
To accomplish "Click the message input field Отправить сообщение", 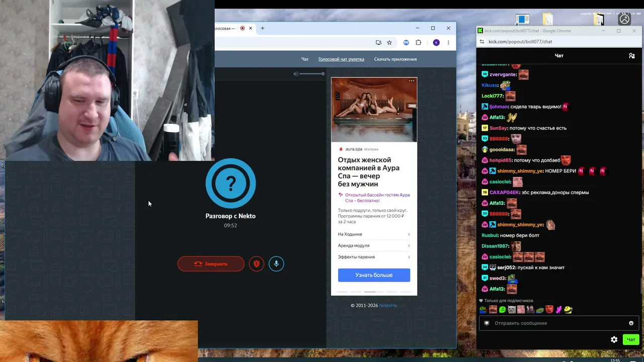I will (558, 323).
